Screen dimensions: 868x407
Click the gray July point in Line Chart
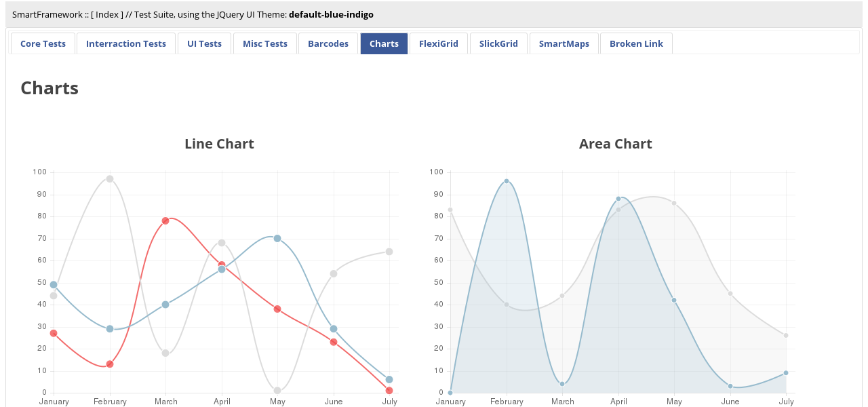pos(389,252)
